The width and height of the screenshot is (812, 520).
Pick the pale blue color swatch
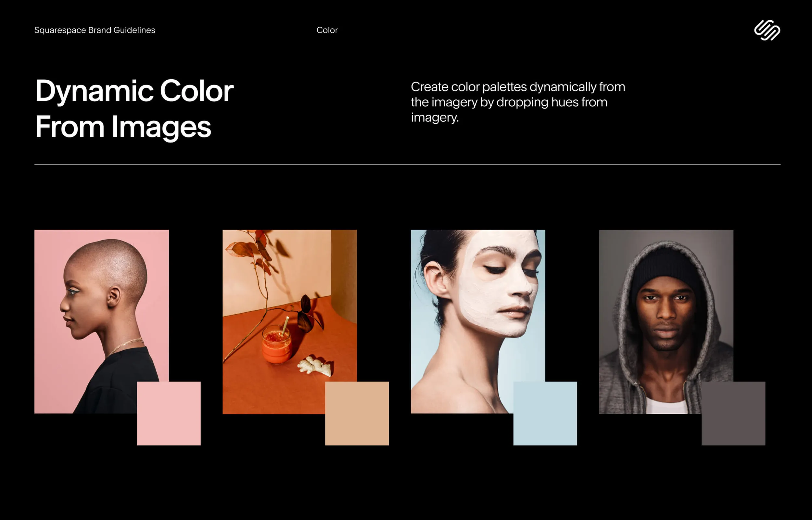(545, 413)
